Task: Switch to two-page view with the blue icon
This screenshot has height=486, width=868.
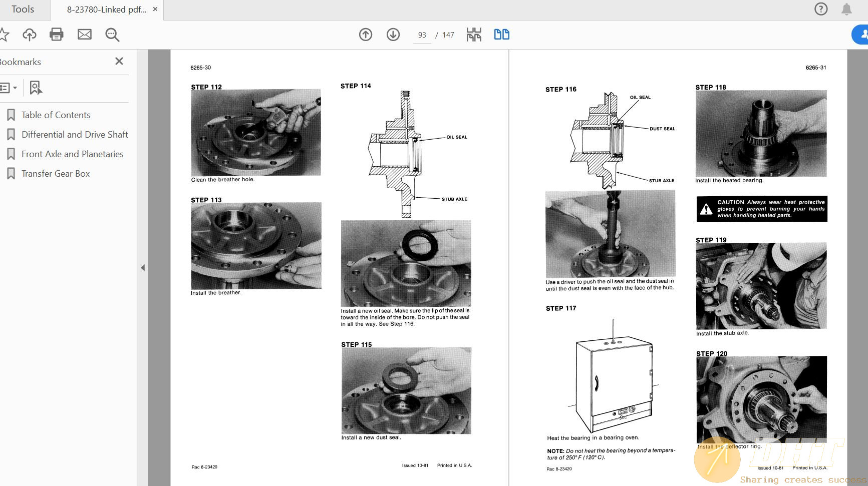Action: coord(501,34)
